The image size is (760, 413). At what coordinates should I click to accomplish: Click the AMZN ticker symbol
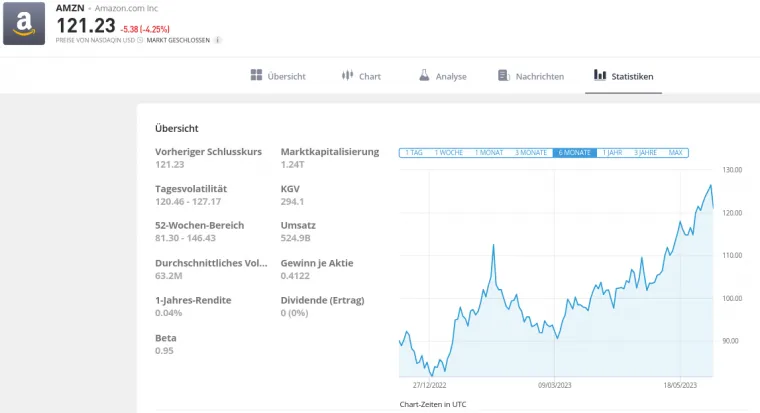70,8
